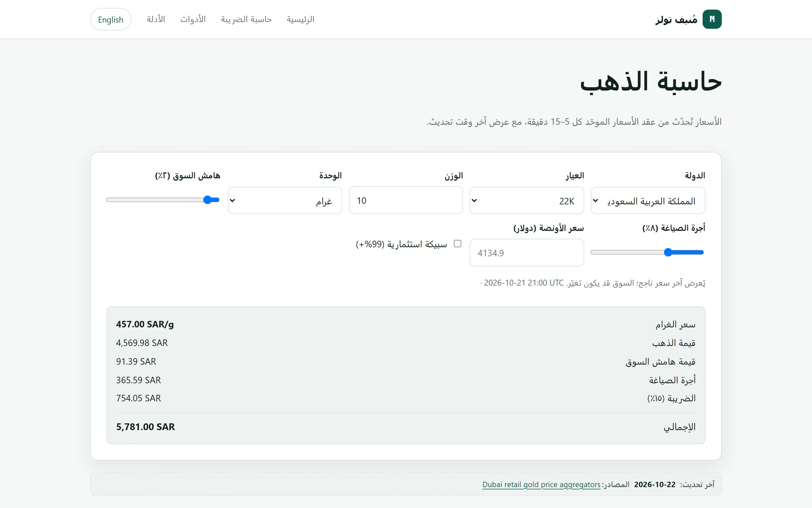Viewport: 812px width, 508px height.
Task: Click the 5,781.00 SAR total value
Action: (x=145, y=427)
